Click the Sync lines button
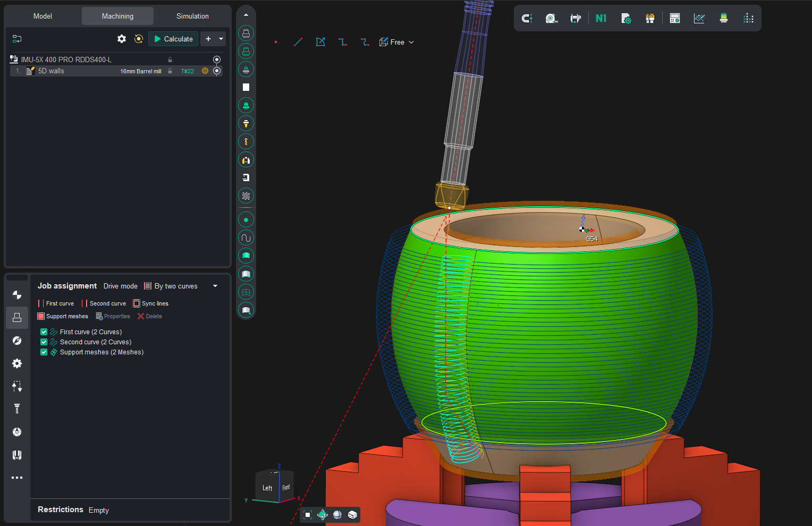Viewport: 812px width, 526px height. (151, 303)
